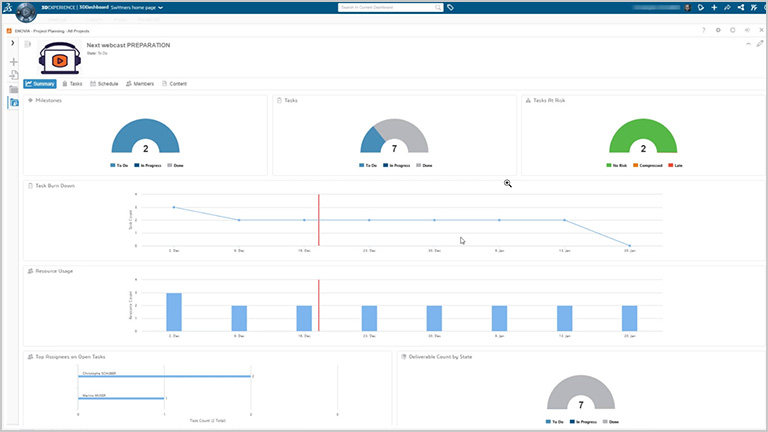
Task: Go to the Members tab
Action: [x=140, y=84]
